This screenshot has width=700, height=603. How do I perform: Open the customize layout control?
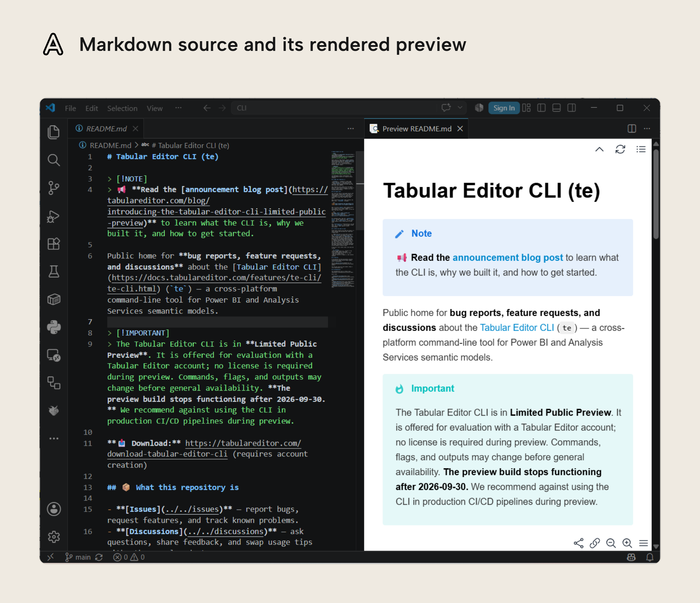tap(526, 108)
